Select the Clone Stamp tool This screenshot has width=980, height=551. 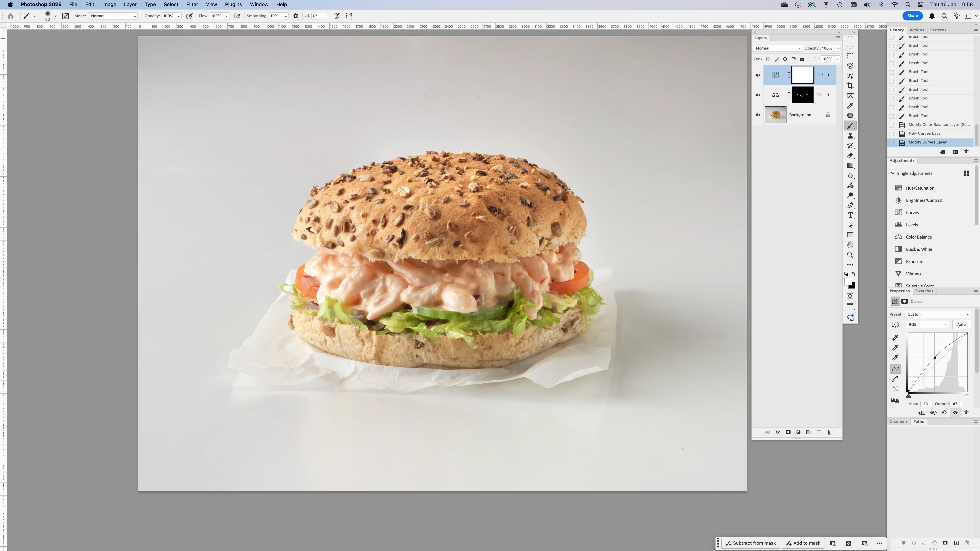(850, 136)
